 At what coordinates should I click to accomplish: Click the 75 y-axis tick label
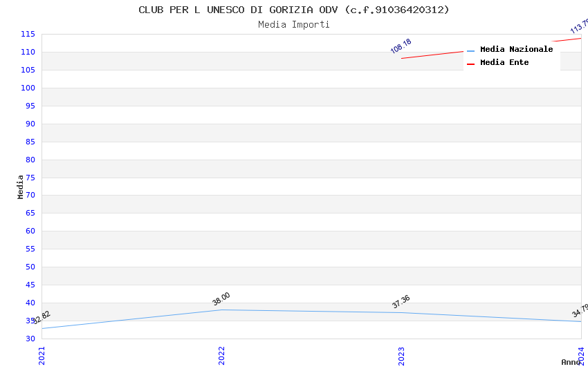click(x=30, y=178)
